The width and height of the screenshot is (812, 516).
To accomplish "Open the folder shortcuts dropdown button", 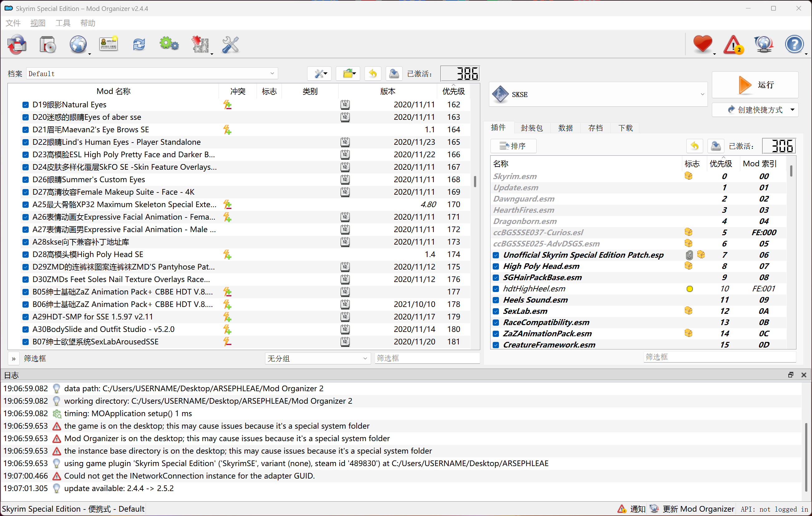I will pyautogui.click(x=348, y=74).
